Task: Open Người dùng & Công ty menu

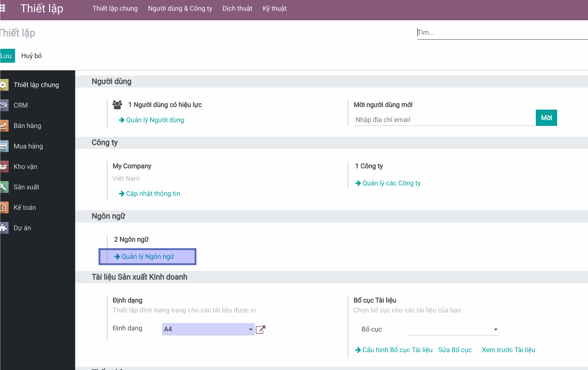Action: (x=180, y=9)
